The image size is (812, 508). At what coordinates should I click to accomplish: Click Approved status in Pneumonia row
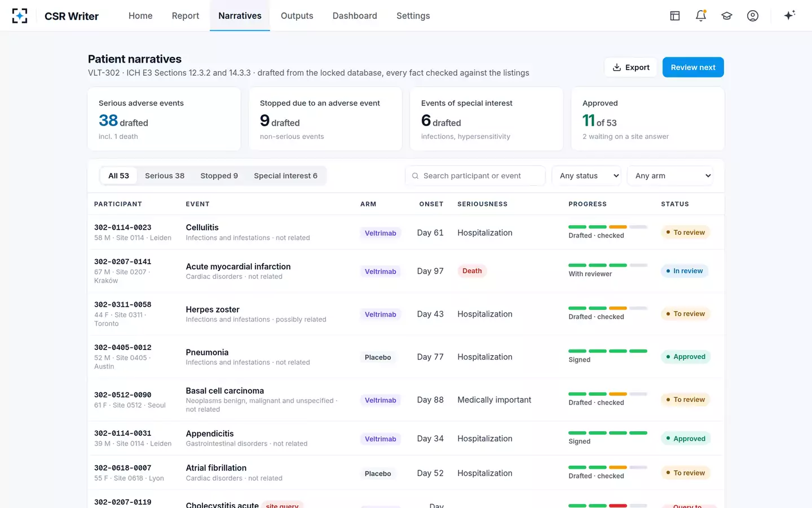(x=686, y=357)
